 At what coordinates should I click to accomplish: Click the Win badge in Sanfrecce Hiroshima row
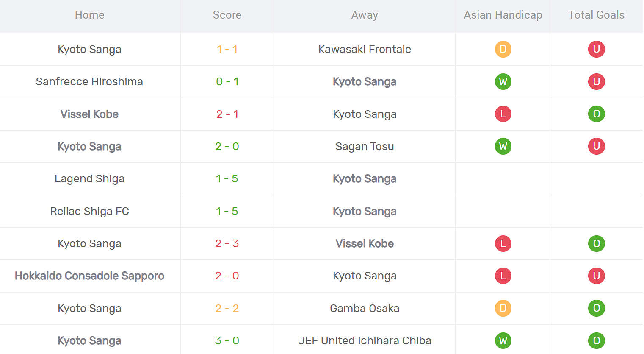click(503, 81)
